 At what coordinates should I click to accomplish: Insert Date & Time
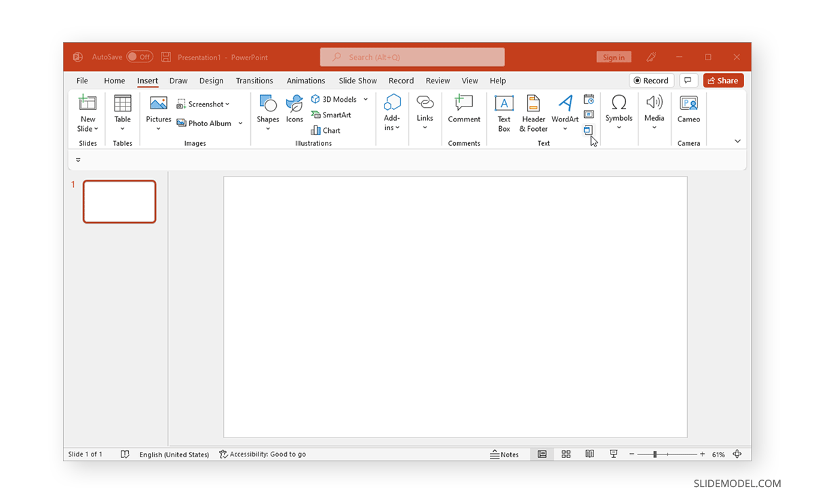pos(589,98)
